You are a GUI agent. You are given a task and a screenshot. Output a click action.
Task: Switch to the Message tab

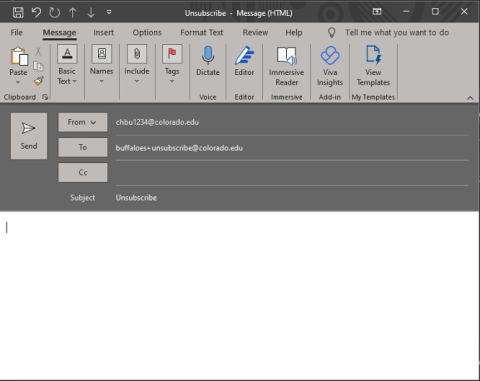(59, 33)
